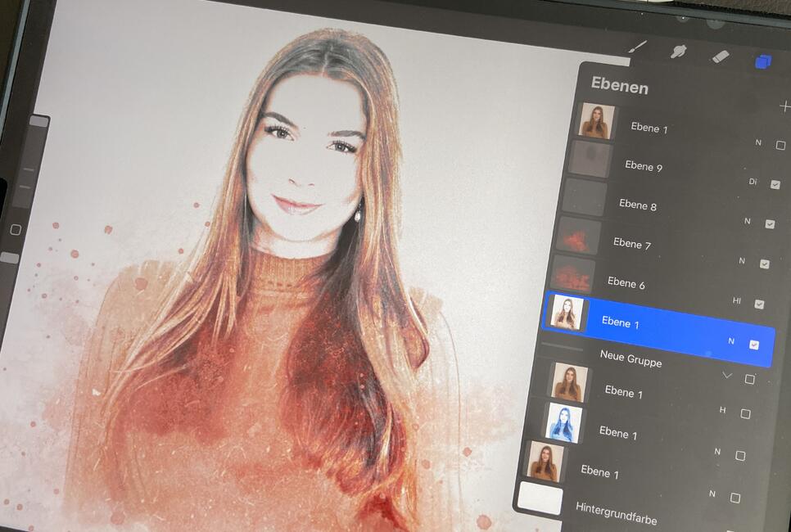The height and width of the screenshot is (532, 791).
Task: Click the blue-tinted portrait layer thumbnail
Action: pos(564,424)
